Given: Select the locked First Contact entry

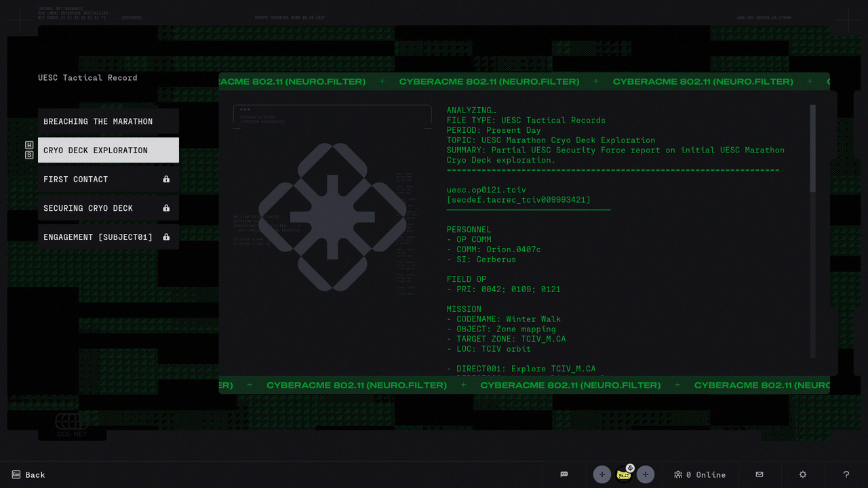Looking at the screenshot, I should click(x=108, y=180).
